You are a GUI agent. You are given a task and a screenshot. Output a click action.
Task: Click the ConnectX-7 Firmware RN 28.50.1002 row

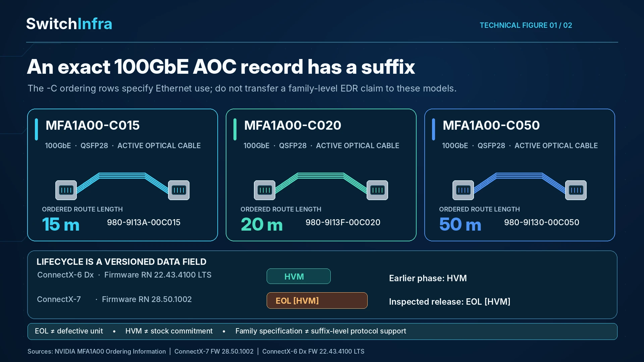pyautogui.click(x=114, y=299)
